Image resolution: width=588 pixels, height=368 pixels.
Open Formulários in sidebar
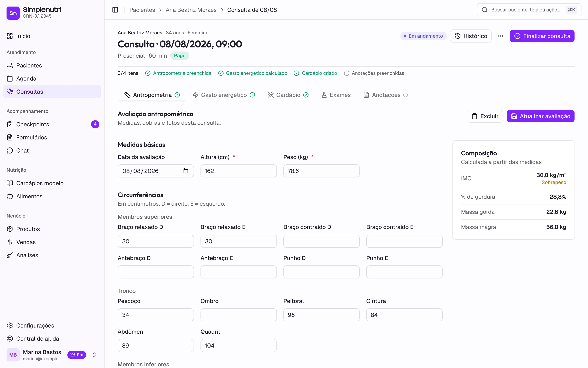coord(52,138)
